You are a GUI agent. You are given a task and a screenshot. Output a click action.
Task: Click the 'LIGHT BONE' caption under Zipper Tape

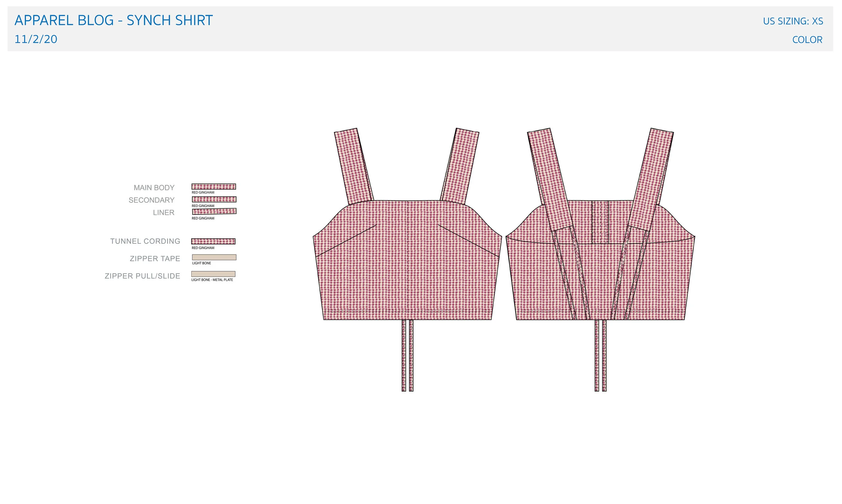pyautogui.click(x=202, y=263)
